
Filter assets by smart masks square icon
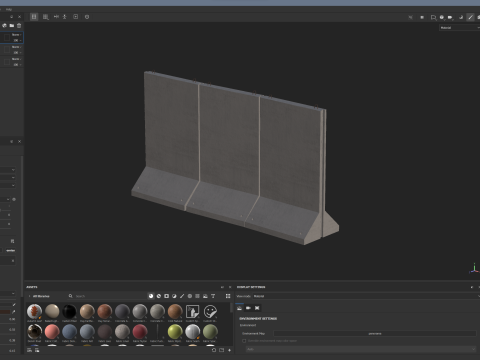pyautogui.click(x=166, y=296)
